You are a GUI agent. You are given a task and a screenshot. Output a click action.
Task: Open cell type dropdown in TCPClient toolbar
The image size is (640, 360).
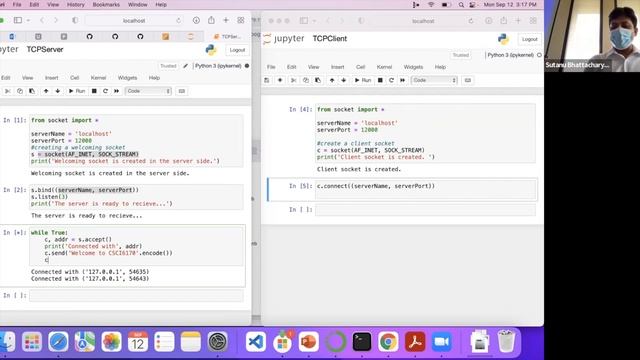(x=434, y=80)
